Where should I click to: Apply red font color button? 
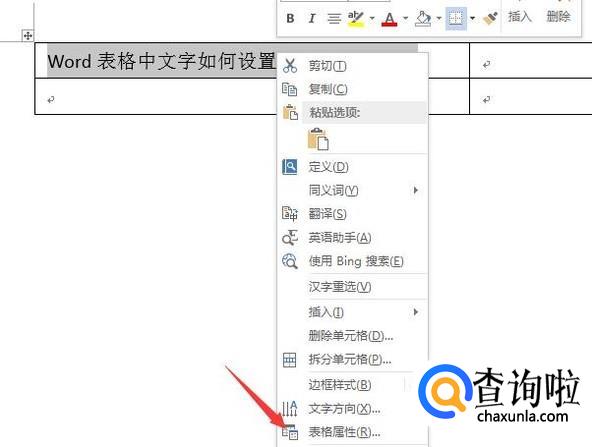click(389, 18)
